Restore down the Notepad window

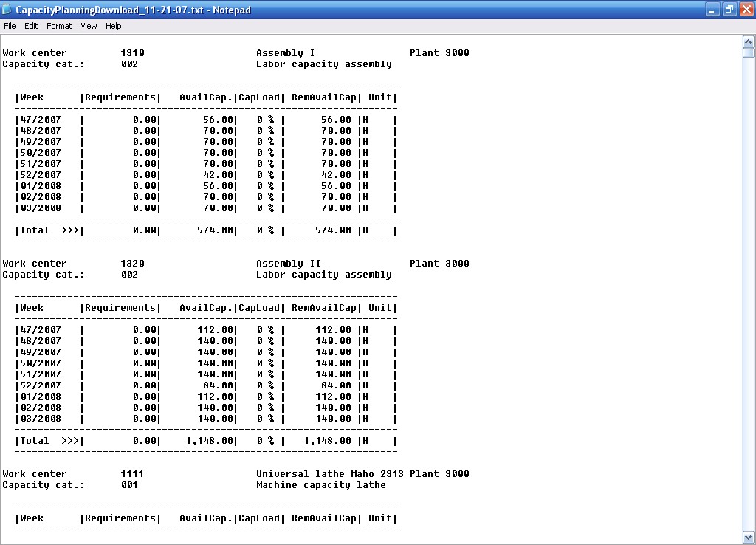pyautogui.click(x=729, y=10)
